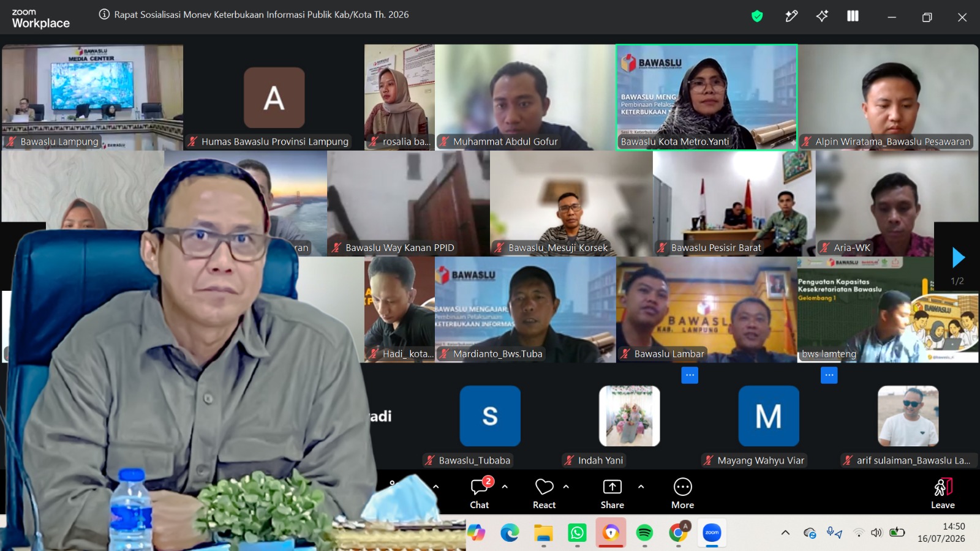Click the Zoom Workplace logo
The height and width of the screenshot is (551, 980).
click(40, 19)
